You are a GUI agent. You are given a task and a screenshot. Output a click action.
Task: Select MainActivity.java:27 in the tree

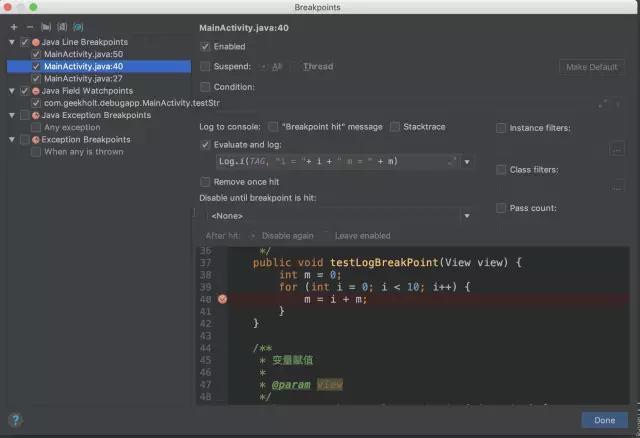(x=83, y=79)
